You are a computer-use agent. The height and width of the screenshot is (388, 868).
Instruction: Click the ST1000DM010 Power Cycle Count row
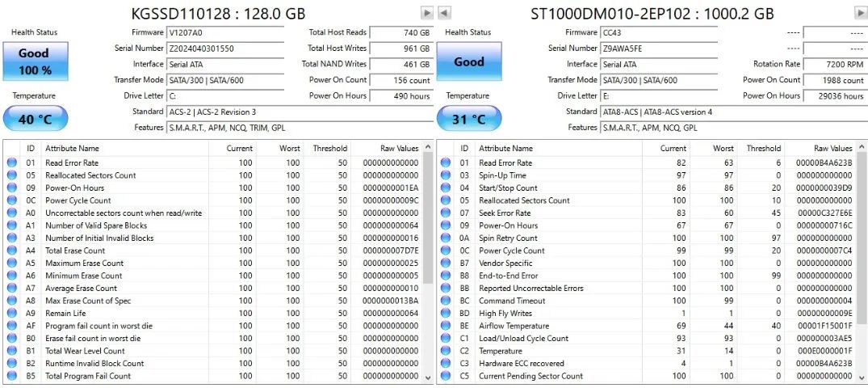click(647, 251)
